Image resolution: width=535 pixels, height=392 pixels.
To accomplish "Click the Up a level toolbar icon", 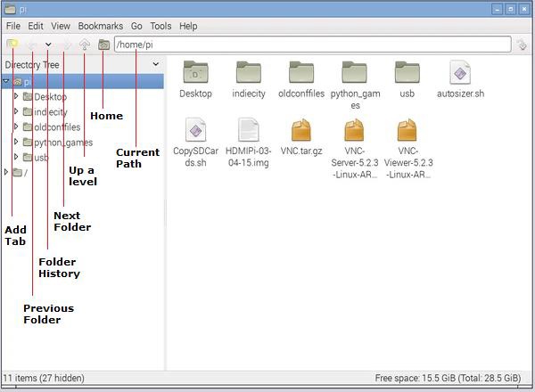I will [x=85, y=45].
